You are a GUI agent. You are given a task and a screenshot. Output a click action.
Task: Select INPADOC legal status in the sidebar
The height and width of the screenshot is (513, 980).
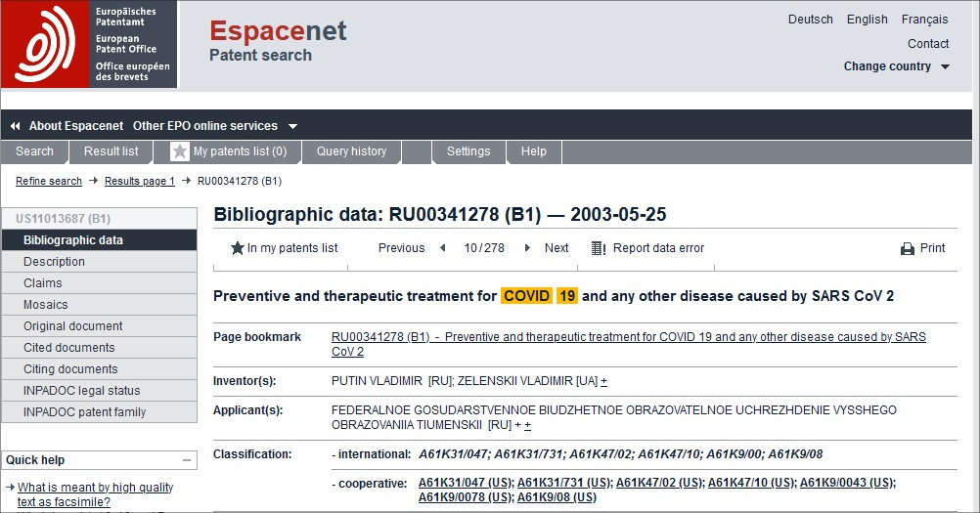pos(100,391)
